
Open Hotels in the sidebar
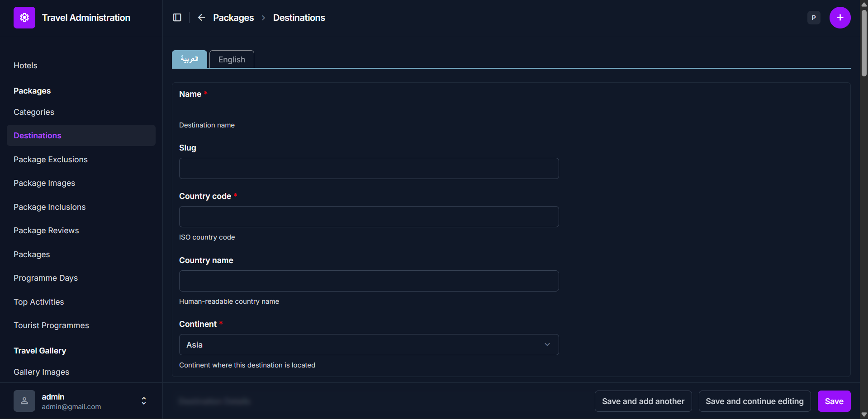pyautogui.click(x=25, y=66)
